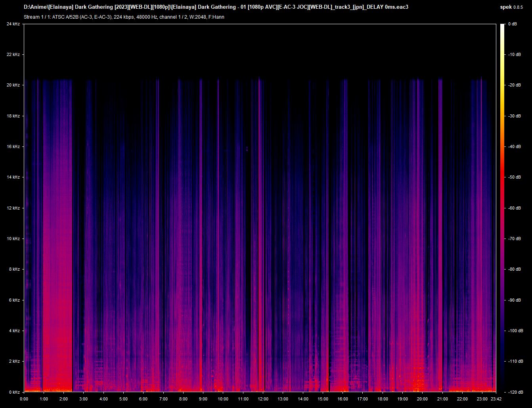Select the -60 dB scale label
Screen dimensions: 532x408
(515, 208)
